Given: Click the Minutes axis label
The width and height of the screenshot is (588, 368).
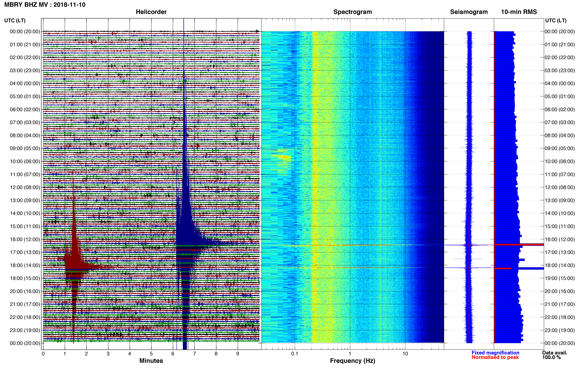Looking at the screenshot, I should click(151, 361).
